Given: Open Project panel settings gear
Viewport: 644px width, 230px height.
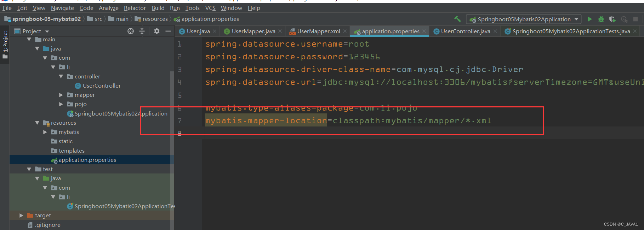Looking at the screenshot, I should [x=157, y=31].
